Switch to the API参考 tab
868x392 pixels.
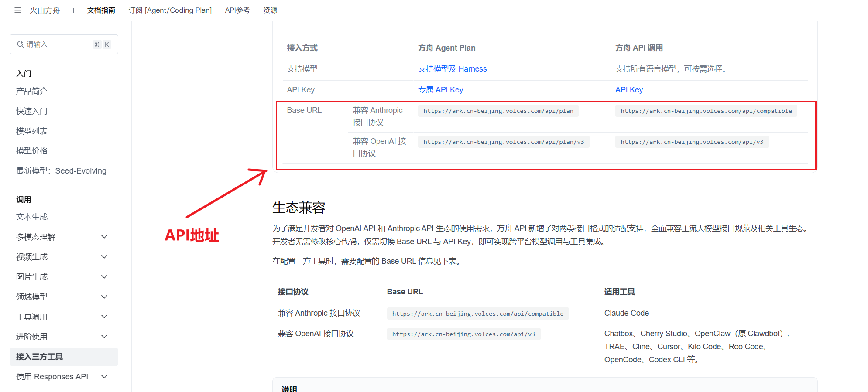[237, 10]
